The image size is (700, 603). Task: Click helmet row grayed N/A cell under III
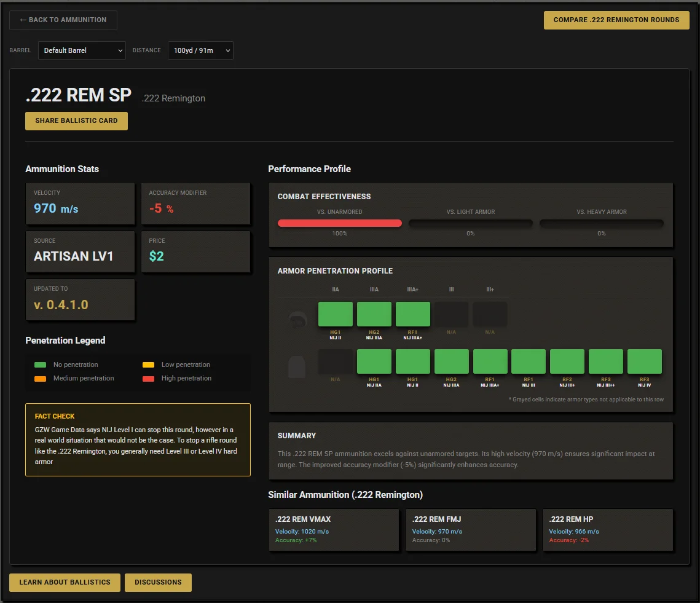(451, 314)
